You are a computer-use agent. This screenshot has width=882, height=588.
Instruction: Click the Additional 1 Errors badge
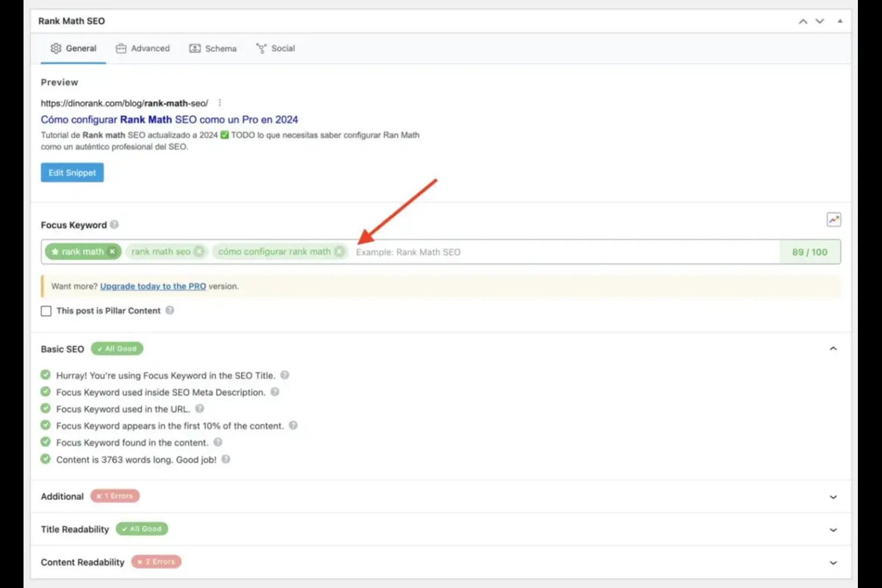pyautogui.click(x=115, y=496)
